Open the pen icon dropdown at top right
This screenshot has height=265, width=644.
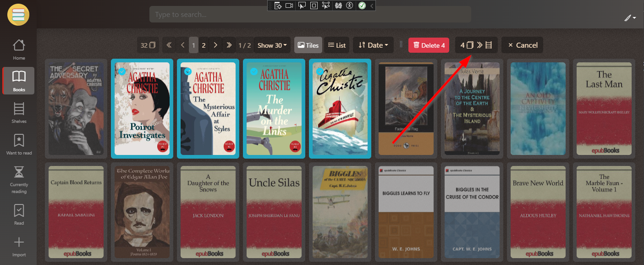tap(630, 18)
